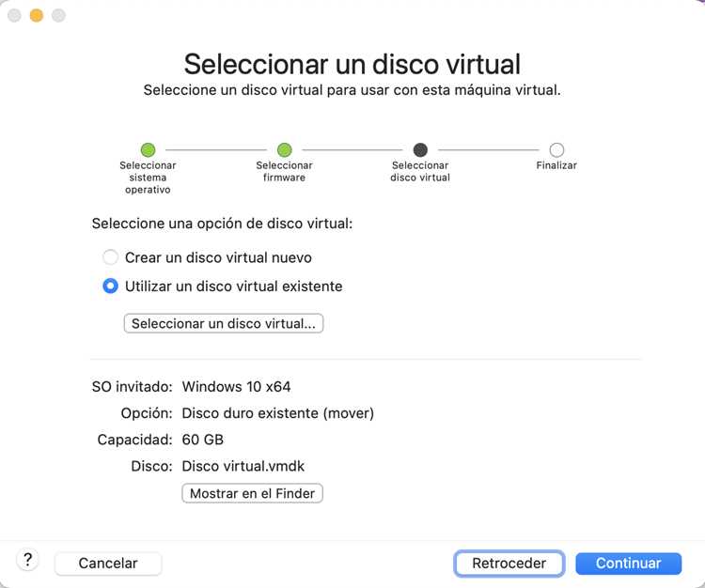Click 'Seleccionar un disco virtual...' button
The image size is (705, 588).
tap(224, 323)
